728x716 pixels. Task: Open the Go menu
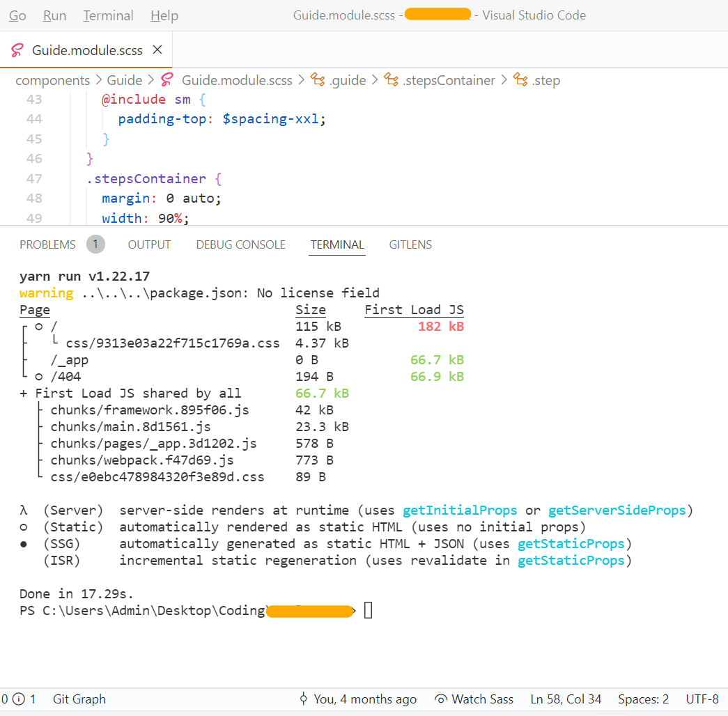pyautogui.click(x=17, y=15)
